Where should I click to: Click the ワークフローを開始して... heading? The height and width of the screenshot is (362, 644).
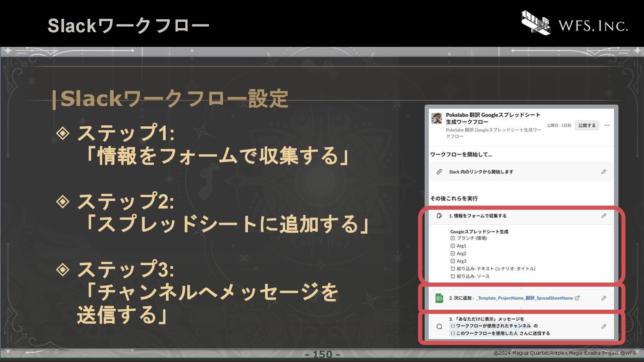(461, 155)
